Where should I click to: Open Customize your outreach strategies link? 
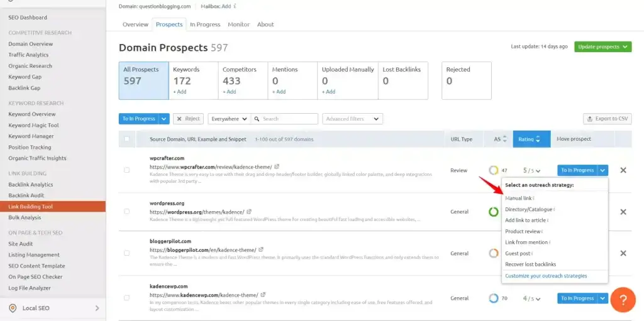(546, 276)
